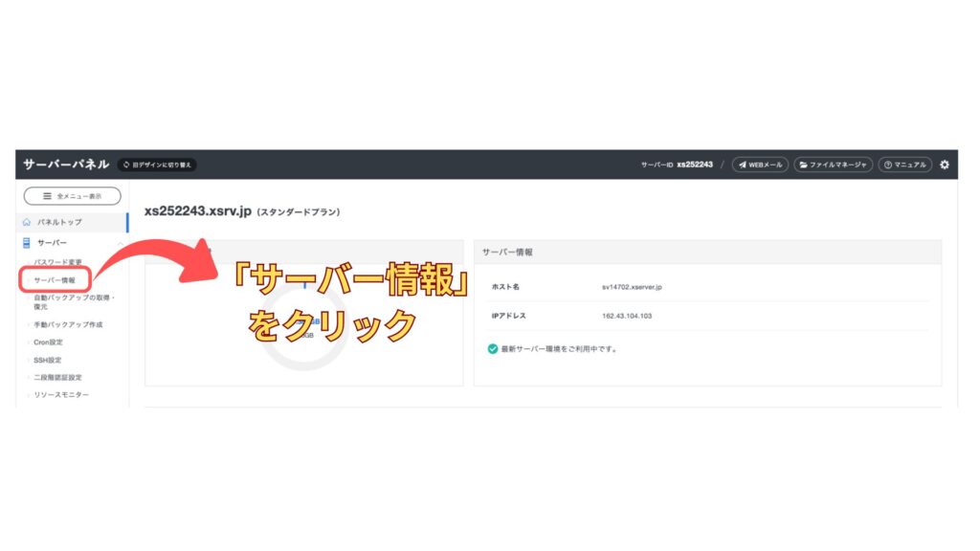Screen dimensions: 980x551
Task: Switch to old design via 旧デザインに切り替え
Action: pyautogui.click(x=157, y=165)
